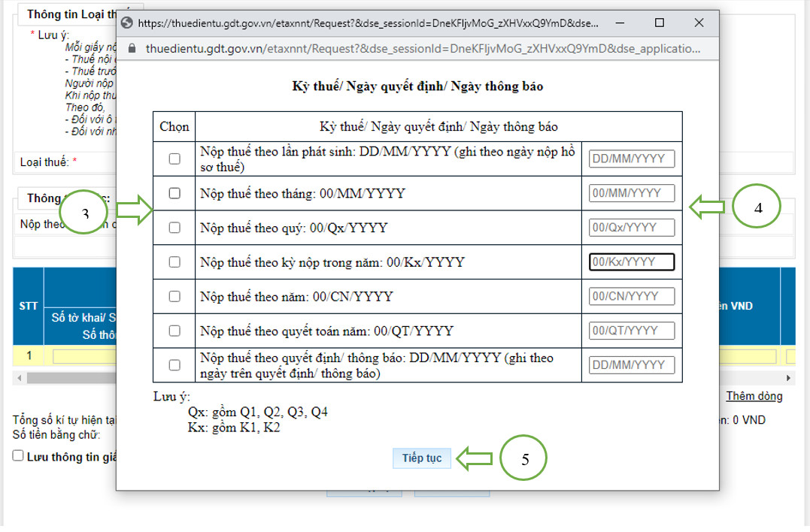Check 'Nộp thuế theo lần phát sinh' checkbox
The height and width of the screenshot is (532, 810).
(x=174, y=159)
